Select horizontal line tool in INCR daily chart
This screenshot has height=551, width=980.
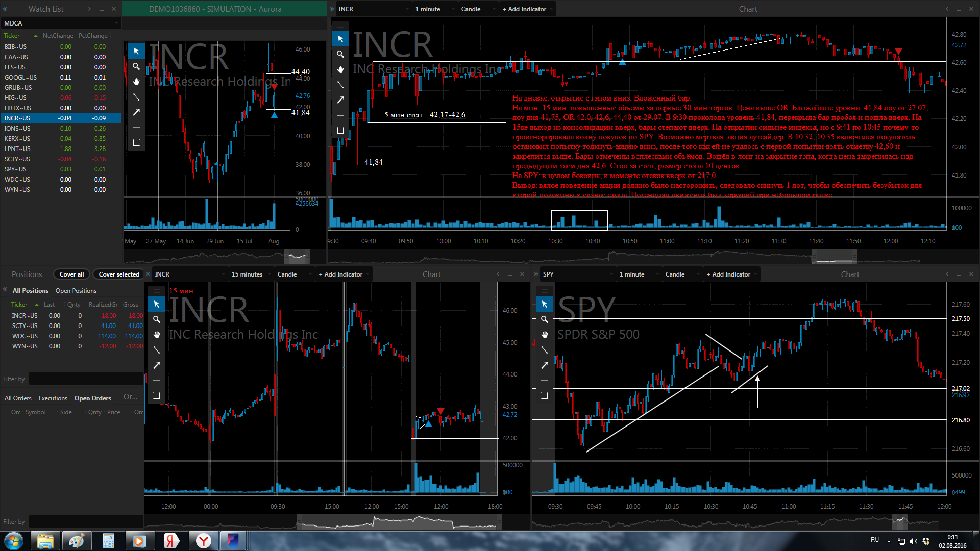coord(136,128)
